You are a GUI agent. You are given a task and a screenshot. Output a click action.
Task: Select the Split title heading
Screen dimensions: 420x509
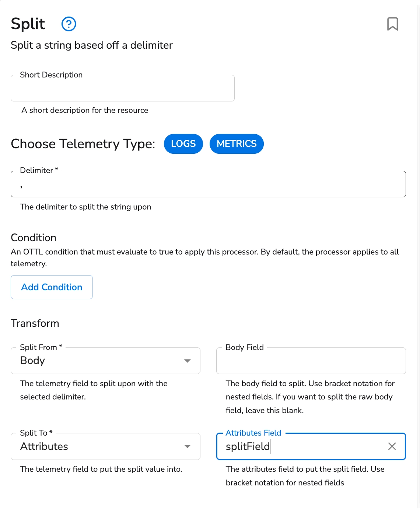tap(28, 23)
